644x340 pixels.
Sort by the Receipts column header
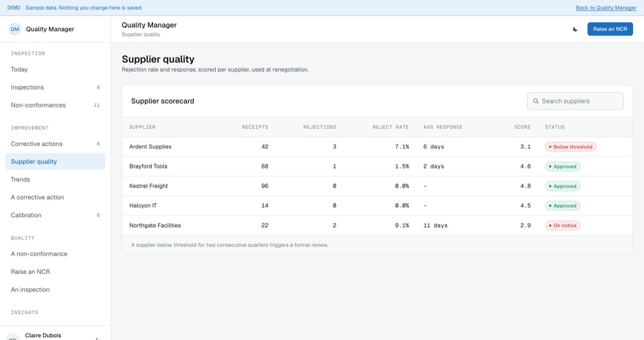point(255,127)
